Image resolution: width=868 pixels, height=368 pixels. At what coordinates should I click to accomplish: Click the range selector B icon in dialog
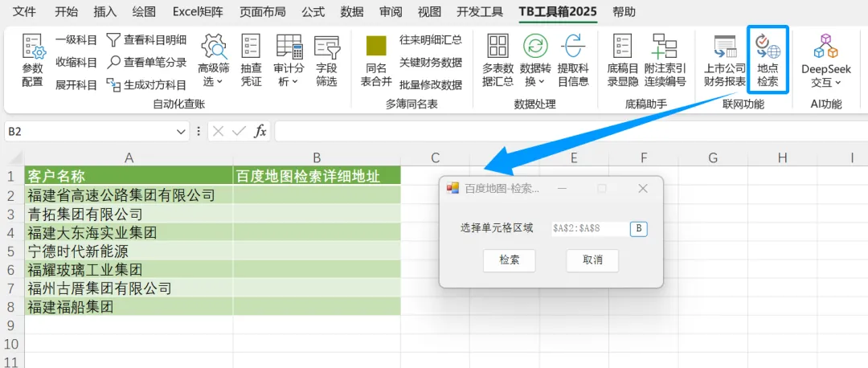(638, 229)
